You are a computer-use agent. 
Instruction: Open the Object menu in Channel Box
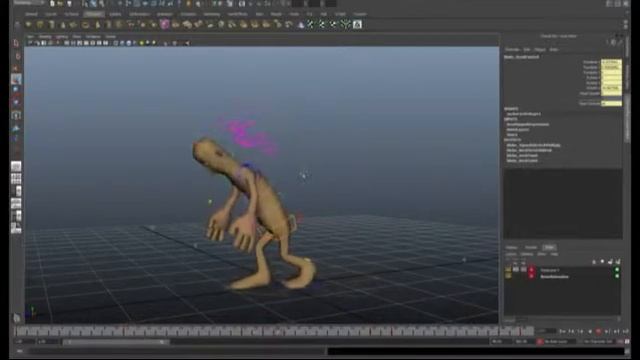pyautogui.click(x=540, y=49)
